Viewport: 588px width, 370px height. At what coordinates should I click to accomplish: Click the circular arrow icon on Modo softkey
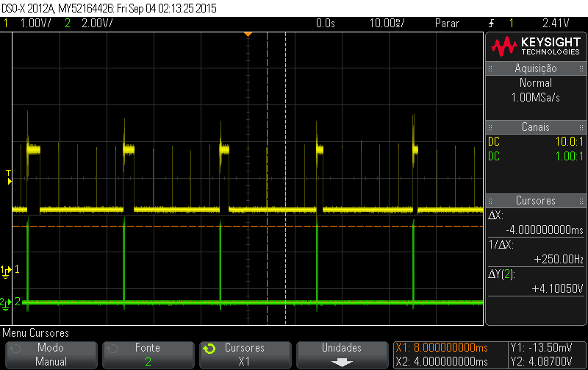(15, 349)
